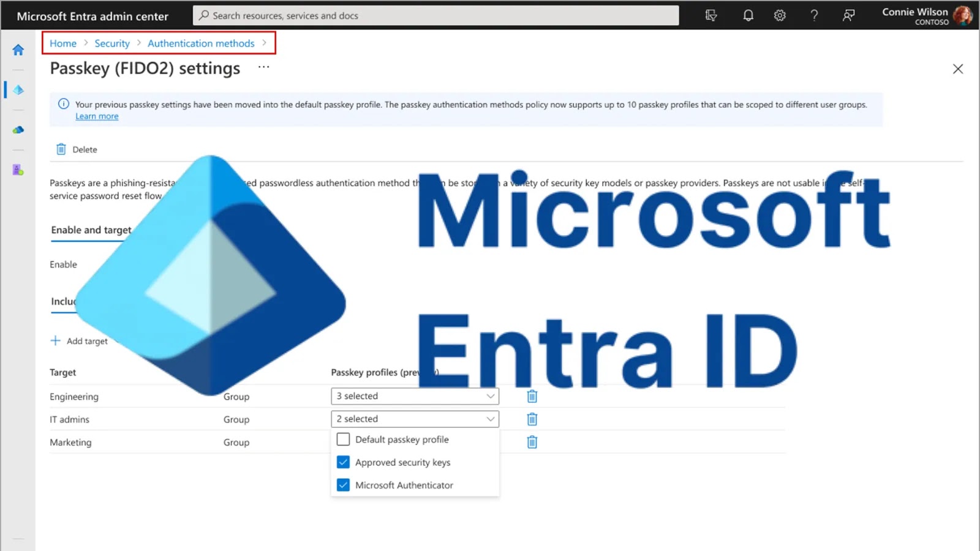Open Authentication methods from the breadcrumb
Image resolution: width=980 pixels, height=551 pixels.
(x=201, y=43)
